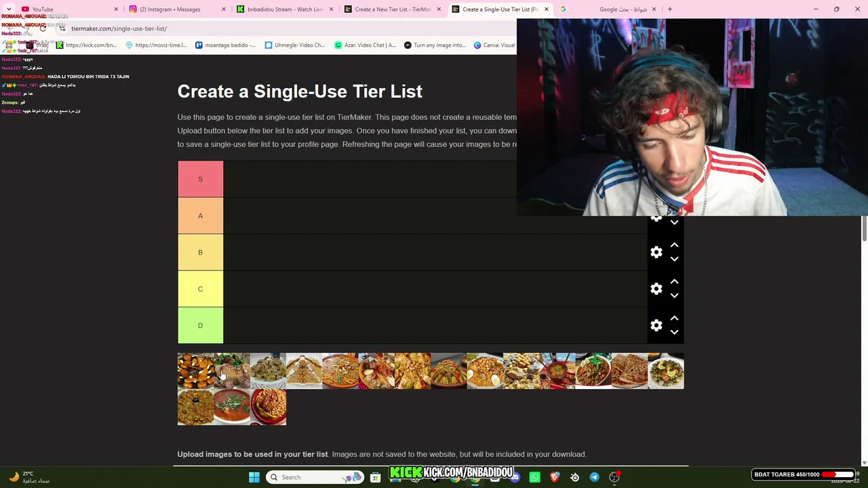Viewport: 868px width, 488px height.
Task: Select the folded flatbread food thumbnail
Action: click(629, 371)
